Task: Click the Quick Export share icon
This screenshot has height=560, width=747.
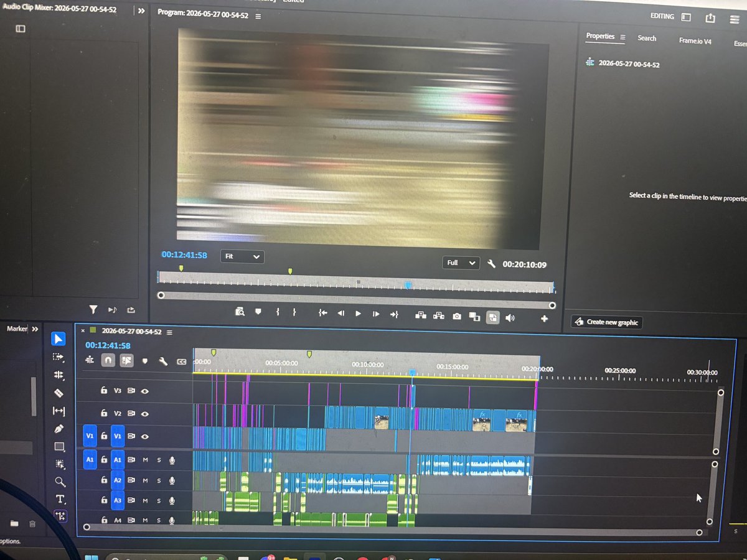Action: coord(710,18)
